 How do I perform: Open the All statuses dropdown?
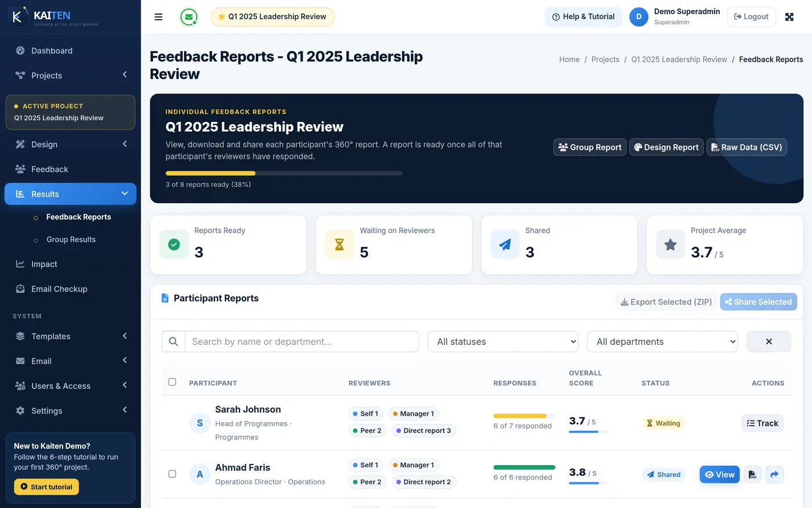coord(503,341)
